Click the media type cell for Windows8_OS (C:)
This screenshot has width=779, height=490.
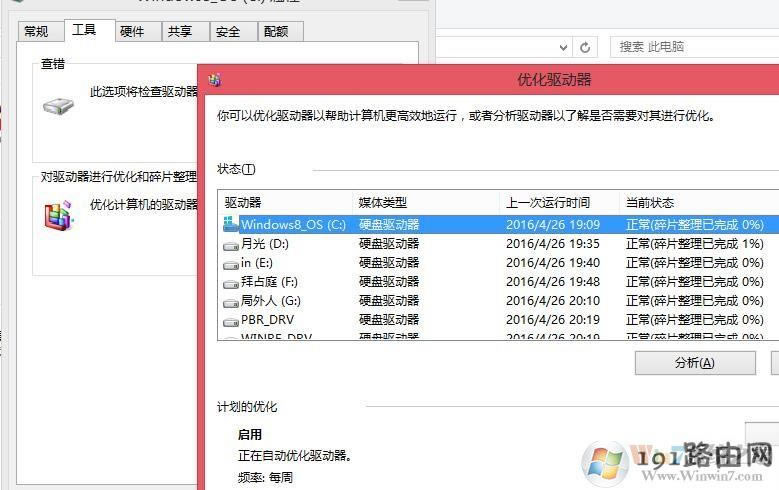pos(389,225)
